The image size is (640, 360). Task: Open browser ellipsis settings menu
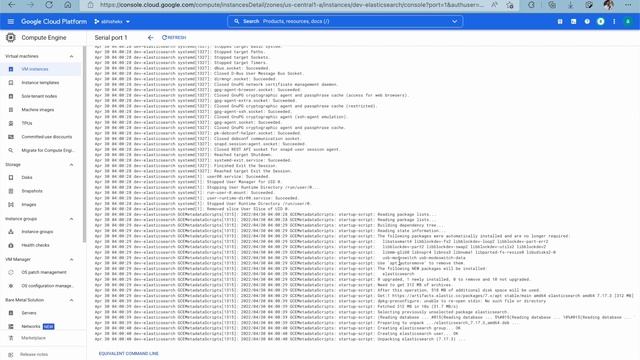[628, 5]
